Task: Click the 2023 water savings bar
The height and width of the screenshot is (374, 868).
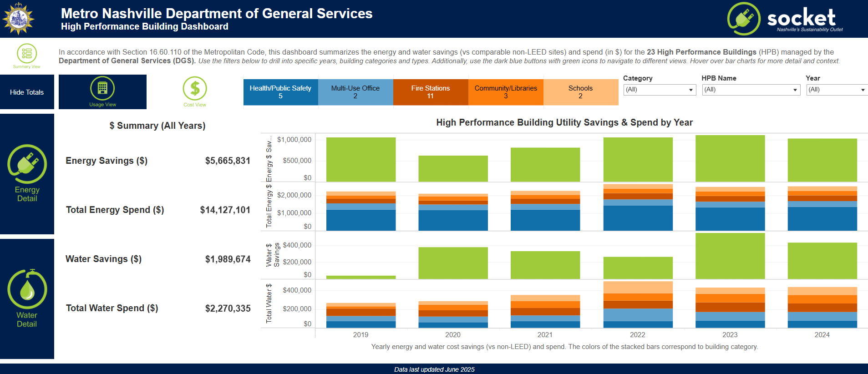Action: click(x=730, y=256)
